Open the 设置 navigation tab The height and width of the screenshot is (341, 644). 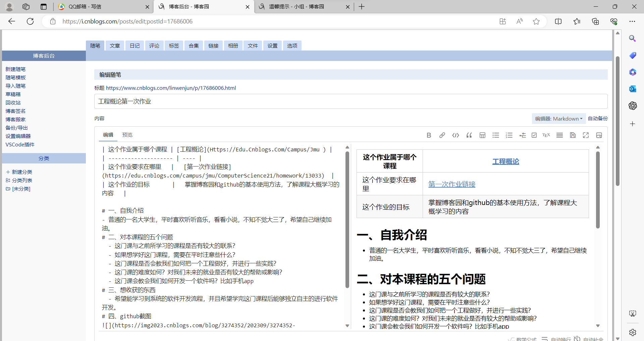(x=272, y=46)
